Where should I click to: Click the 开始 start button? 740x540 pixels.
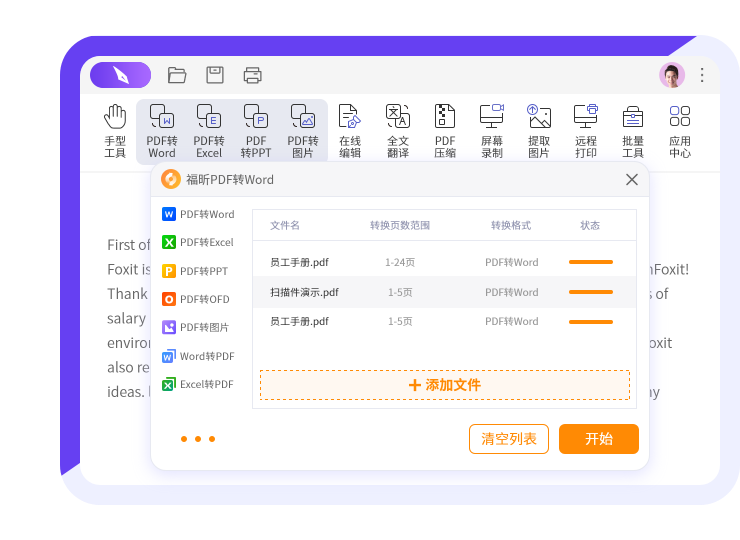(x=599, y=439)
